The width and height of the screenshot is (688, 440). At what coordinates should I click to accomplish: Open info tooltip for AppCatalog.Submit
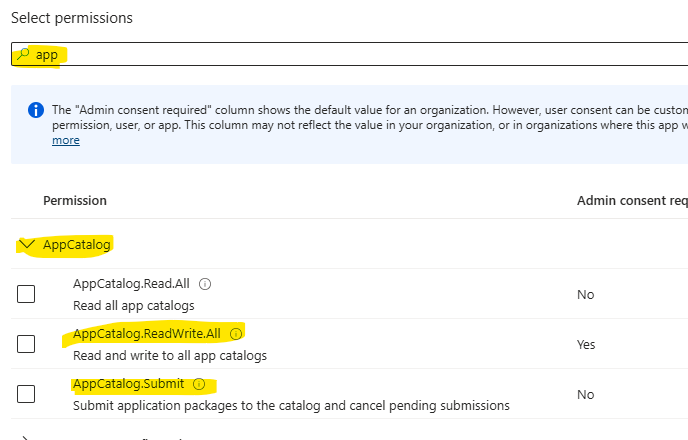pos(198,384)
